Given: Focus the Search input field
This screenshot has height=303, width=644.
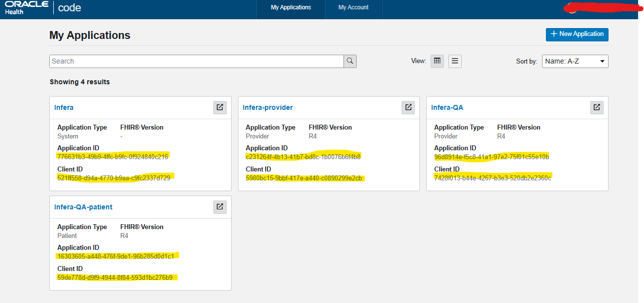Looking at the screenshot, I should point(197,61).
